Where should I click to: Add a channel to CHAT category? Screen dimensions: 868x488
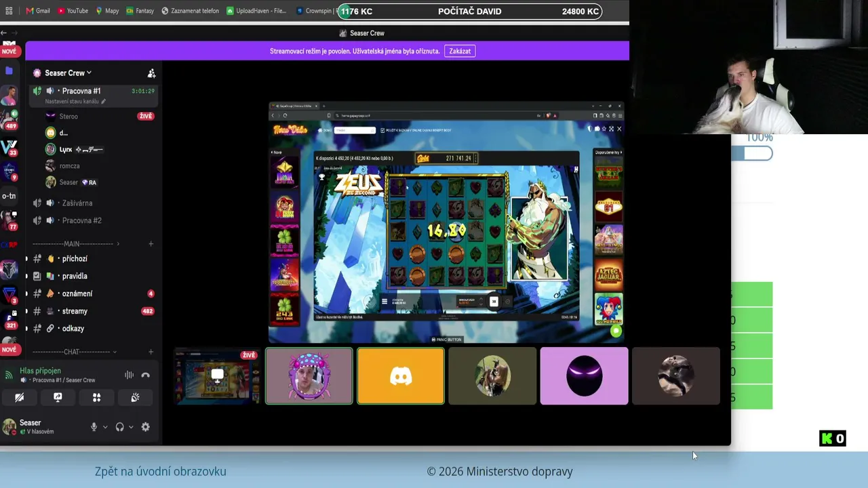151,352
